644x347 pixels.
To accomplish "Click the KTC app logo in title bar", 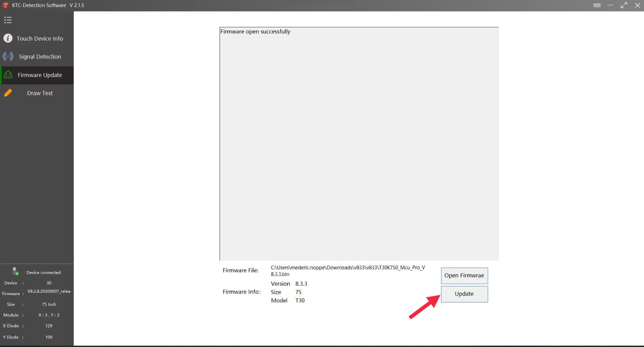I will coord(6,5).
